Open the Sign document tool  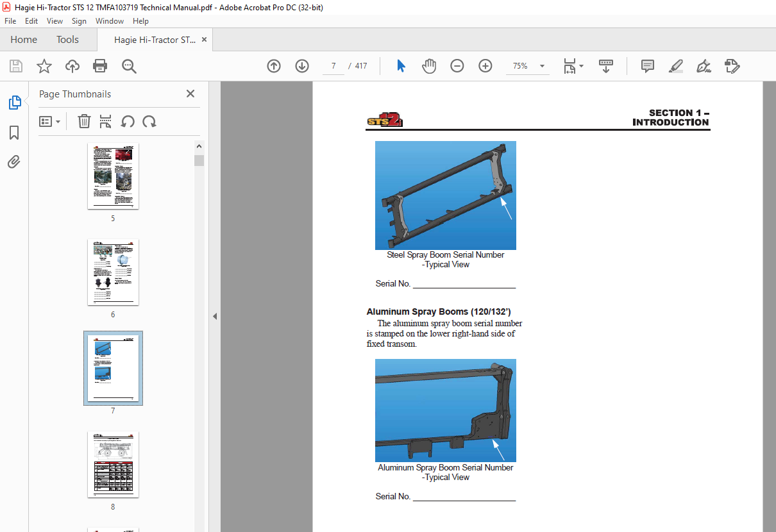(704, 66)
